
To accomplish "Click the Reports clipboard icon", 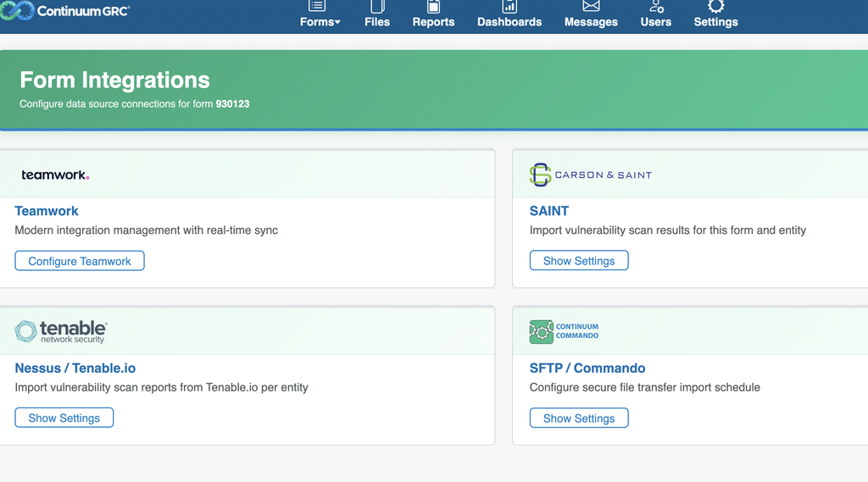I will pos(433,6).
